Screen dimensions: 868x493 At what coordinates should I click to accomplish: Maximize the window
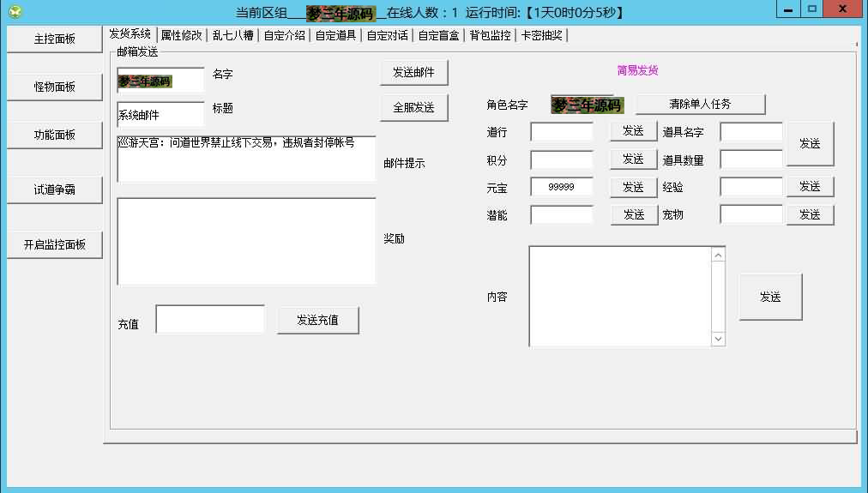click(x=812, y=9)
